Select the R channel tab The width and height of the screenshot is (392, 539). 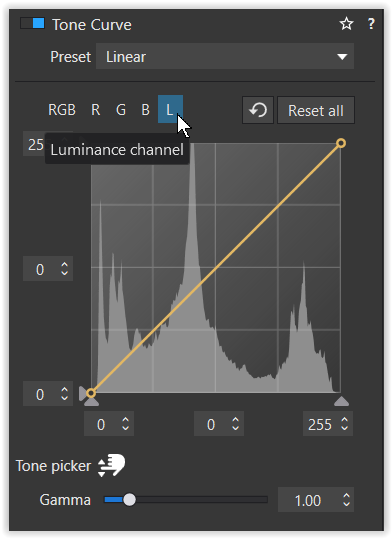point(96,110)
